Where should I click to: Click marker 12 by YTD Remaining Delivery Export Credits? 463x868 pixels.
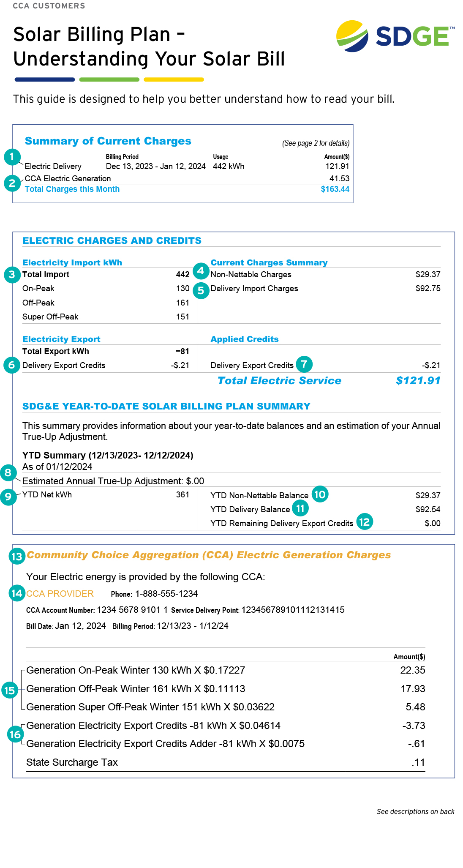(364, 522)
